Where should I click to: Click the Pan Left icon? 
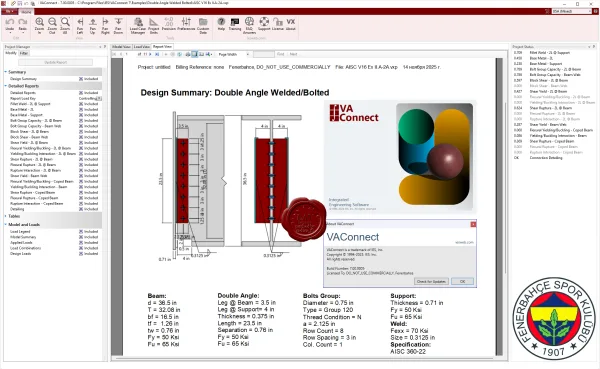[80, 25]
